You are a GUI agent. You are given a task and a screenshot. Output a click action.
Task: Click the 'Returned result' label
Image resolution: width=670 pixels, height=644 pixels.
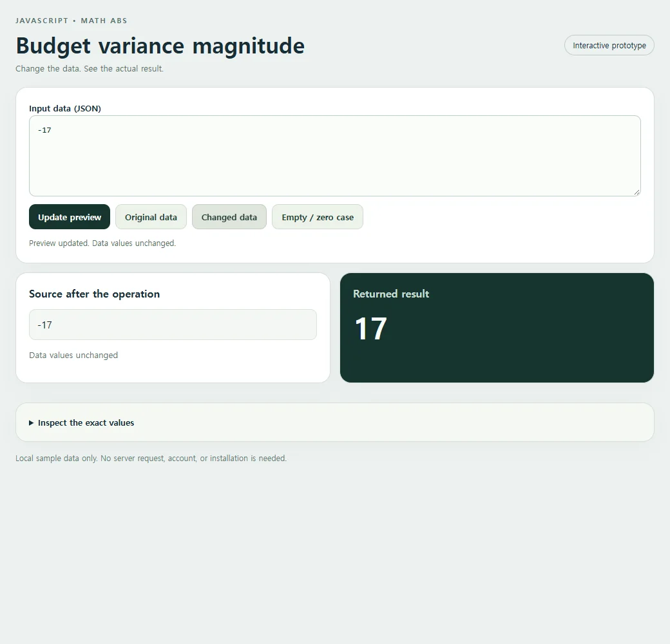[x=391, y=294]
